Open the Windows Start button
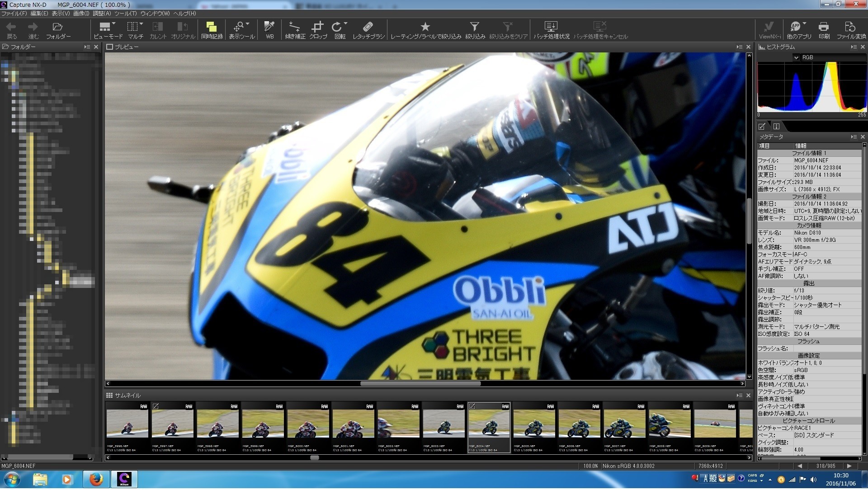Image resolution: width=868 pixels, height=490 pixels. pyautogui.click(x=12, y=480)
